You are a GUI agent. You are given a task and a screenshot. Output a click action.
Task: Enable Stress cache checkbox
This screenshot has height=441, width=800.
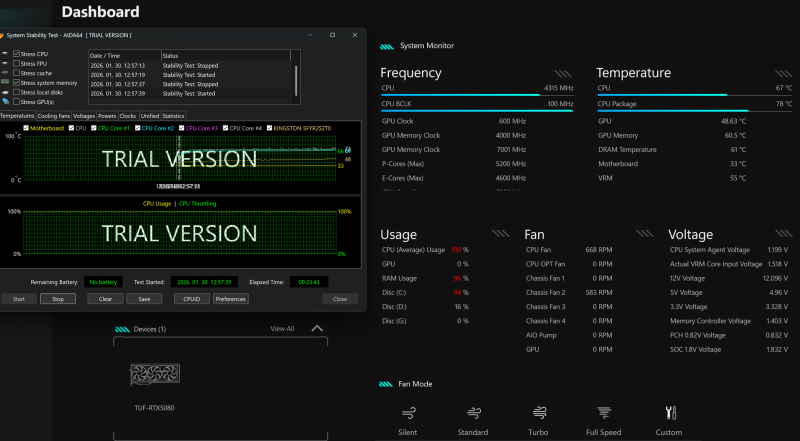click(x=16, y=73)
